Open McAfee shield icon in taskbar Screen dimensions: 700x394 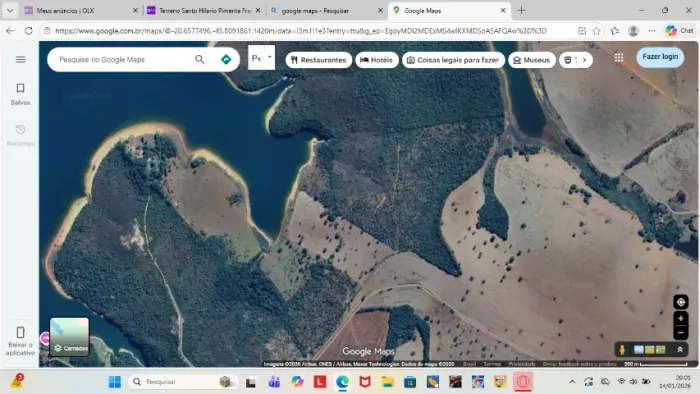pyautogui.click(x=365, y=382)
